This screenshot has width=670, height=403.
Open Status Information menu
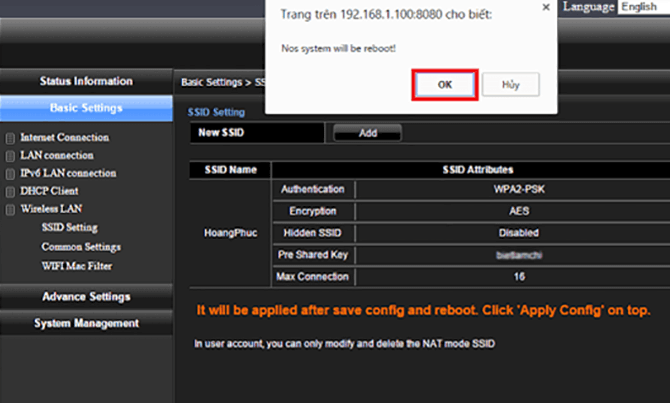point(86,81)
